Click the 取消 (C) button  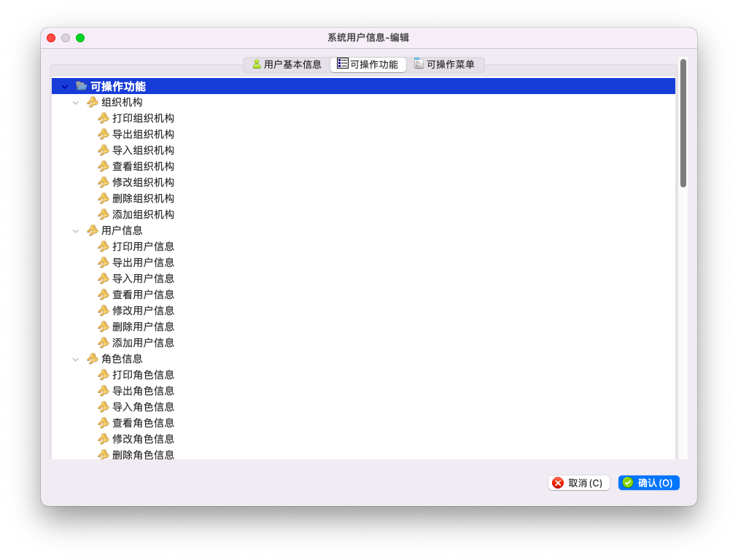click(x=579, y=483)
